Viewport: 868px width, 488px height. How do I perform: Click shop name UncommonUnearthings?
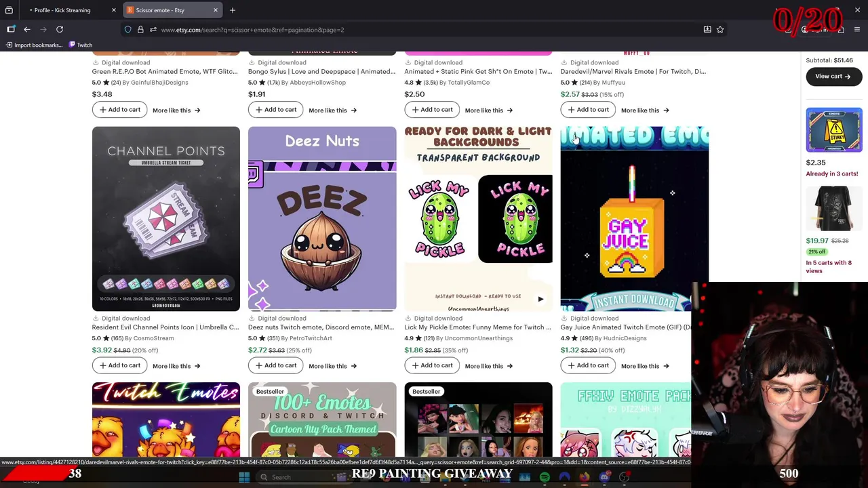pyautogui.click(x=478, y=338)
